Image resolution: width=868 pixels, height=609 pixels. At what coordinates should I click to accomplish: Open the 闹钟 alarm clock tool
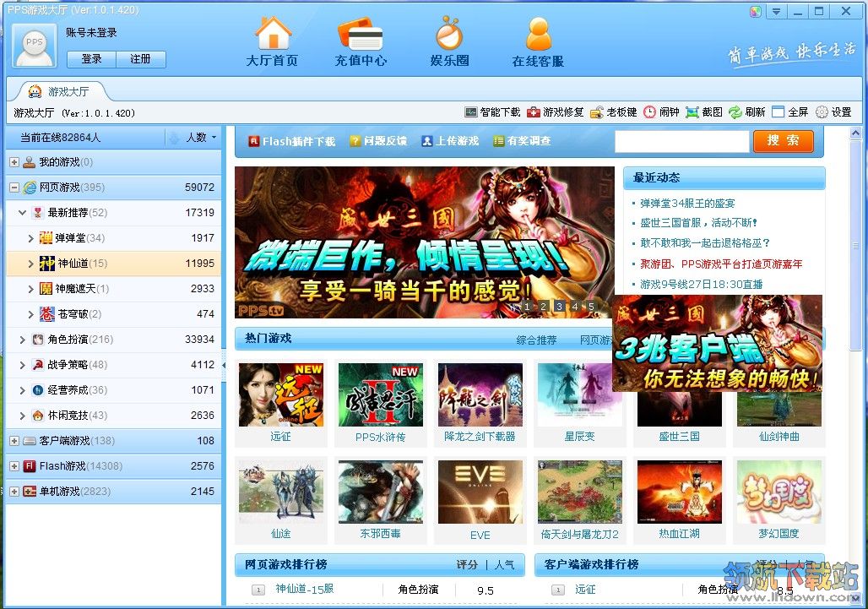661,112
